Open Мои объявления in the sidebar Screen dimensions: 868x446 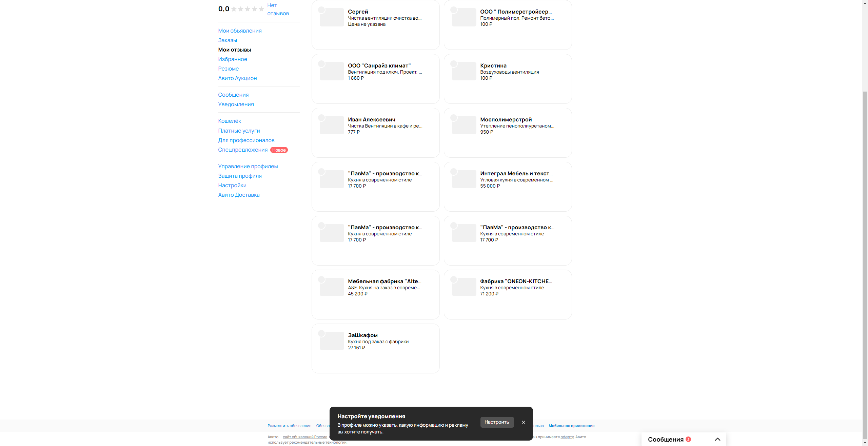pyautogui.click(x=240, y=31)
